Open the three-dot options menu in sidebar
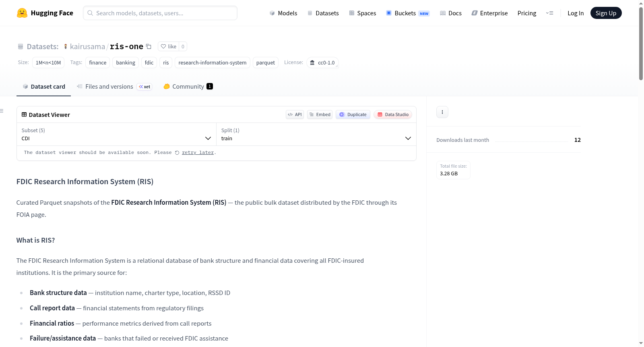The width and height of the screenshot is (644, 347). (442, 112)
